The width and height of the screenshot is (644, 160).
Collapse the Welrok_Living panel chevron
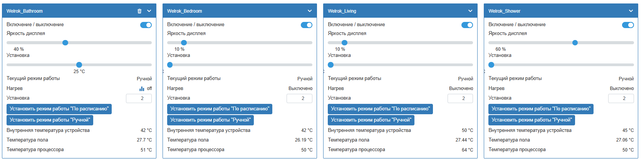pyautogui.click(x=470, y=11)
